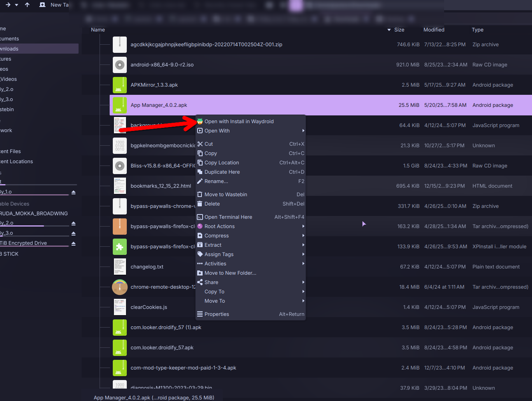Eject the By_3.o removable device
The image size is (532, 401).
click(73, 234)
